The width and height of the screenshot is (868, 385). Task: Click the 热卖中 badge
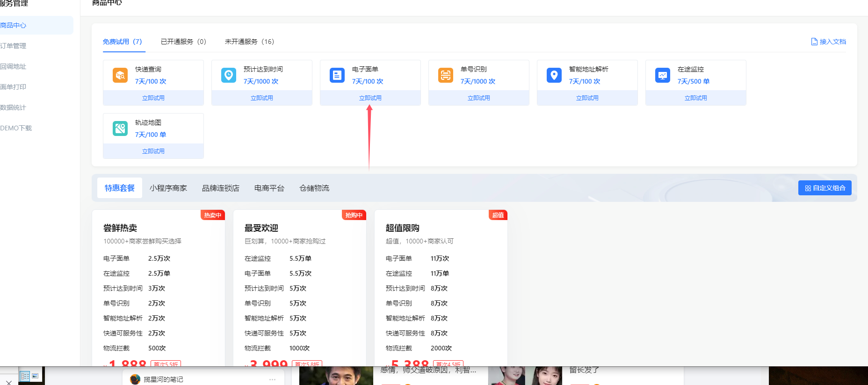click(x=213, y=215)
